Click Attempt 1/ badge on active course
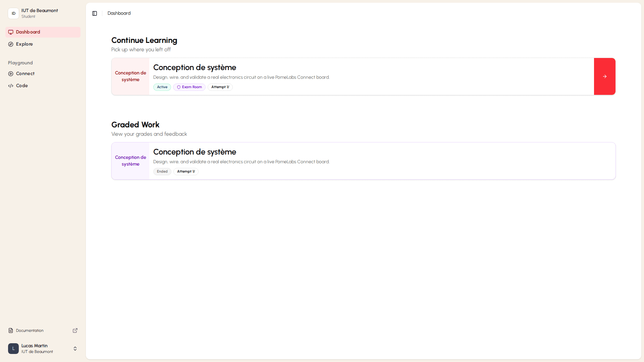Image resolution: width=644 pixels, height=362 pixels. click(220, 87)
